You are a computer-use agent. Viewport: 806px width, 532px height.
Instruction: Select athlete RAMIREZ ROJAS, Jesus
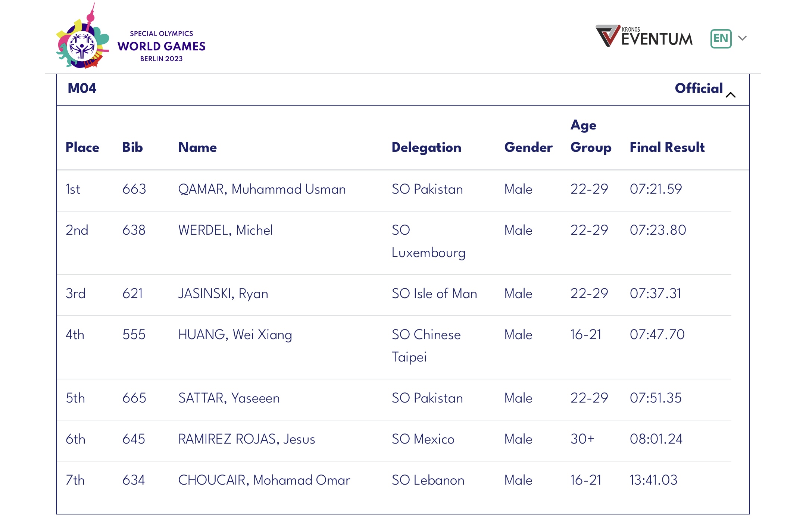point(247,439)
